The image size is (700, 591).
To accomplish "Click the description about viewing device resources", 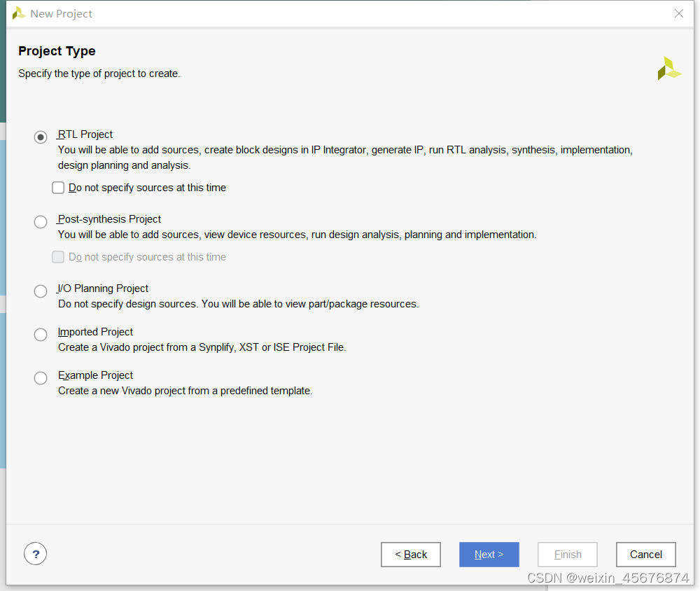I will coord(297,235).
